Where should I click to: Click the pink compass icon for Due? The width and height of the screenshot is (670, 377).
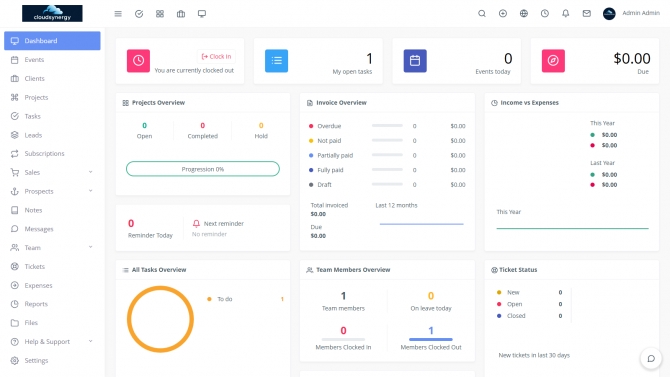coord(553,61)
